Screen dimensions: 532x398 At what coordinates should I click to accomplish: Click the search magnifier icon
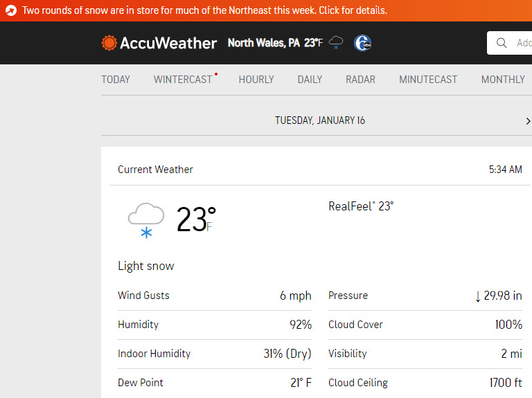tap(502, 43)
